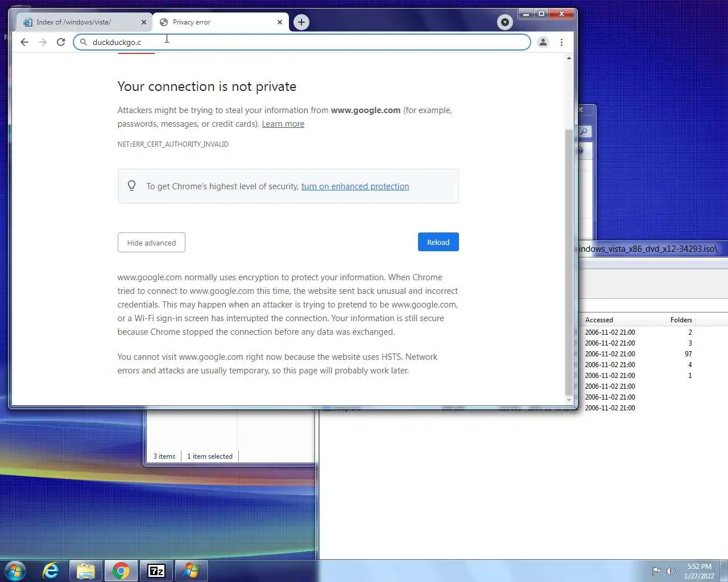This screenshot has width=728, height=582.
Task: Click the Folders value 97 in 7-Zip list
Action: 688,354
